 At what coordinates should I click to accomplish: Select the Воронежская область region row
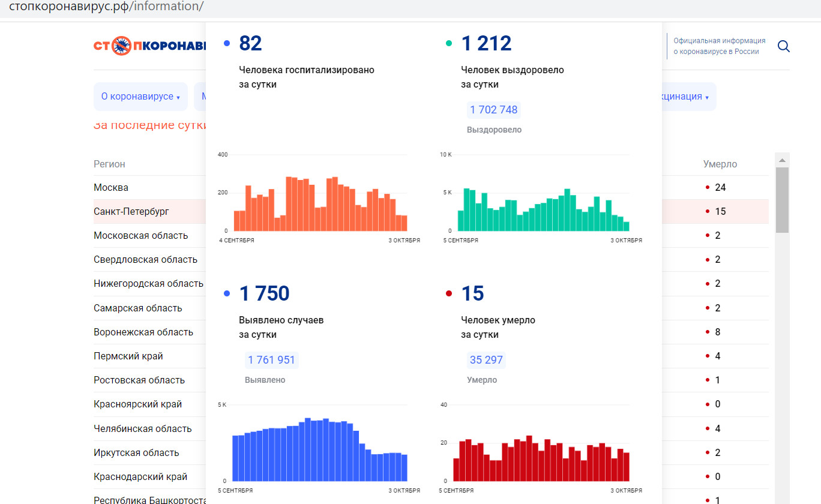pyautogui.click(x=143, y=332)
